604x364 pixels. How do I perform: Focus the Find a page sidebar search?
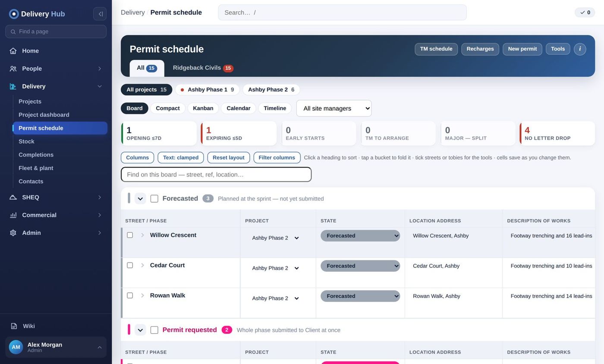pyautogui.click(x=56, y=31)
